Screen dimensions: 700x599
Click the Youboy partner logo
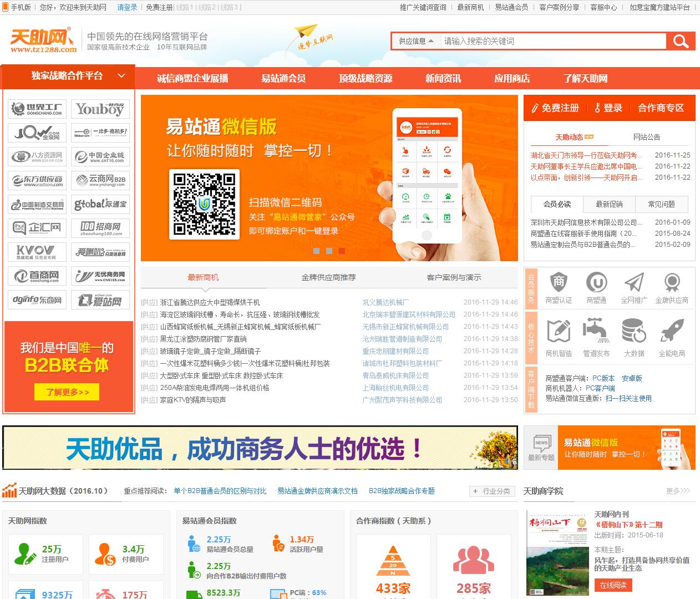pyautogui.click(x=100, y=109)
